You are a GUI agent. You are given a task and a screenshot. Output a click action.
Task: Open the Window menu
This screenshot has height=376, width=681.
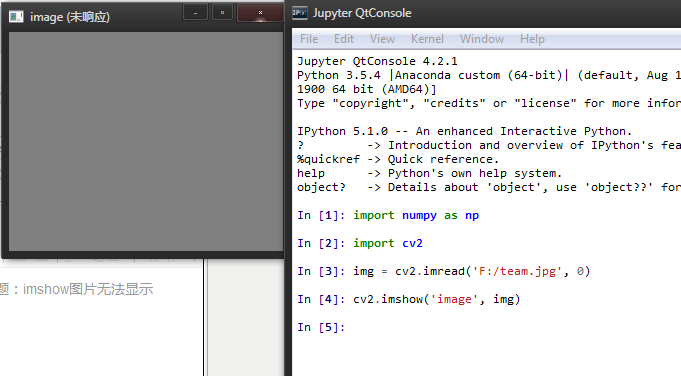pyautogui.click(x=482, y=39)
